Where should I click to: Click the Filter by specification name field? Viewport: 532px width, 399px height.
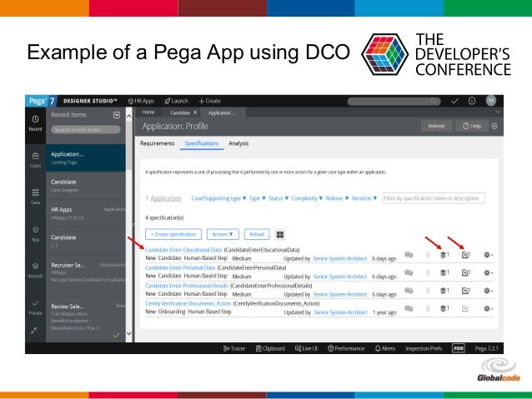point(434,198)
